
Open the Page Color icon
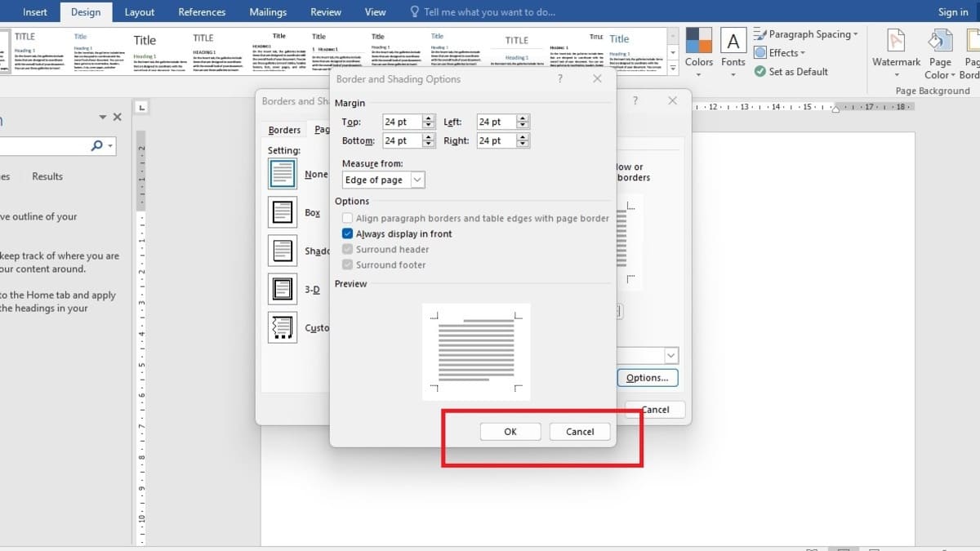(x=941, y=41)
